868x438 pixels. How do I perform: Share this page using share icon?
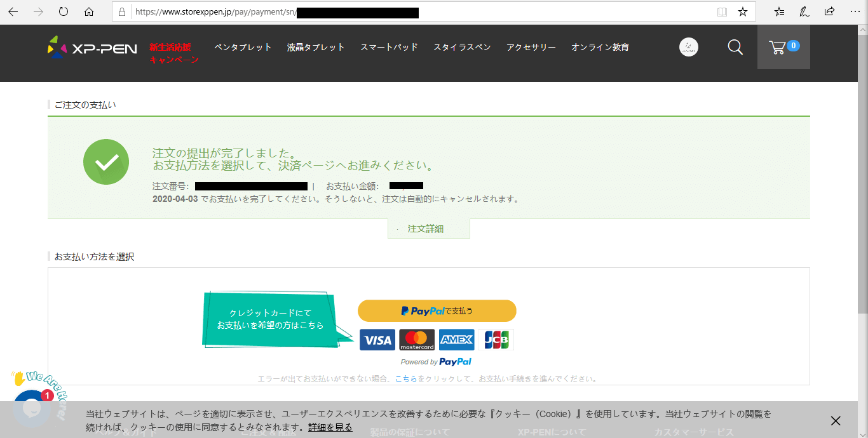point(829,11)
